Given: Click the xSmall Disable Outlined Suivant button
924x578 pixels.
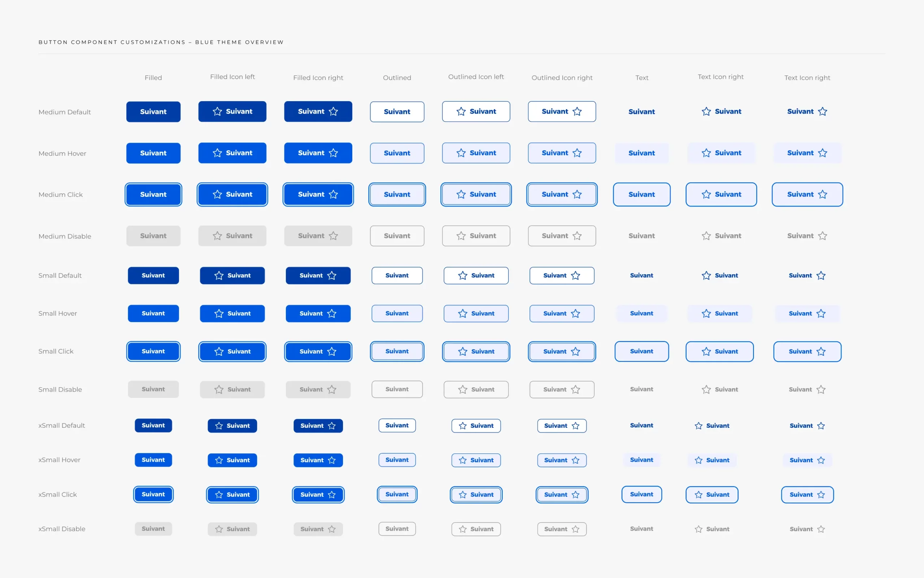Looking at the screenshot, I should 397,529.
